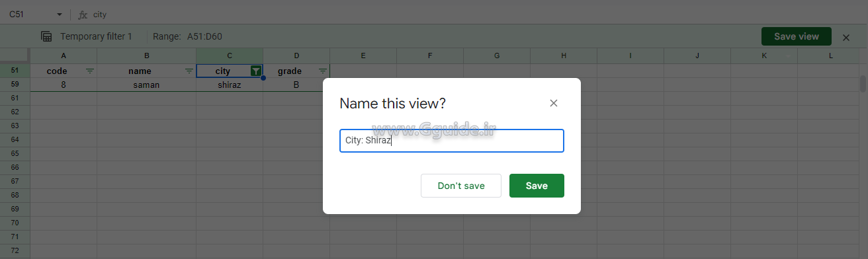This screenshot has width=868, height=259.
Task: Select row 70 header
Action: 15,223
